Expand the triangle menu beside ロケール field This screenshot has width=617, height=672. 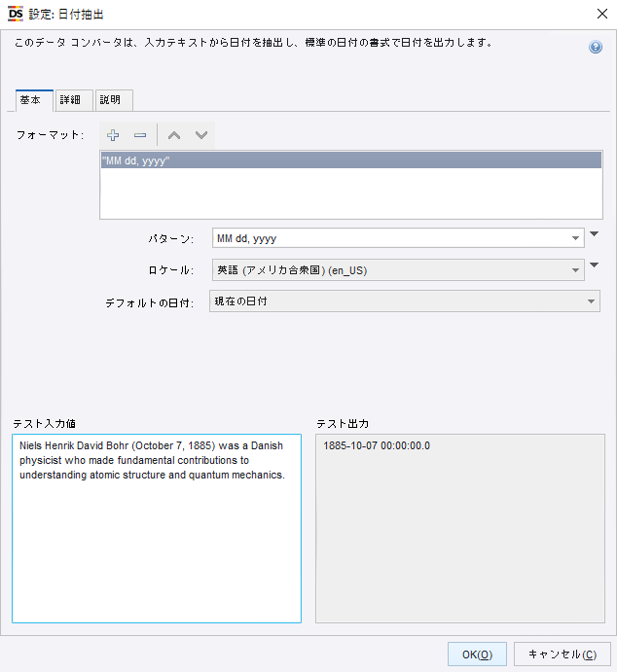[x=595, y=265]
